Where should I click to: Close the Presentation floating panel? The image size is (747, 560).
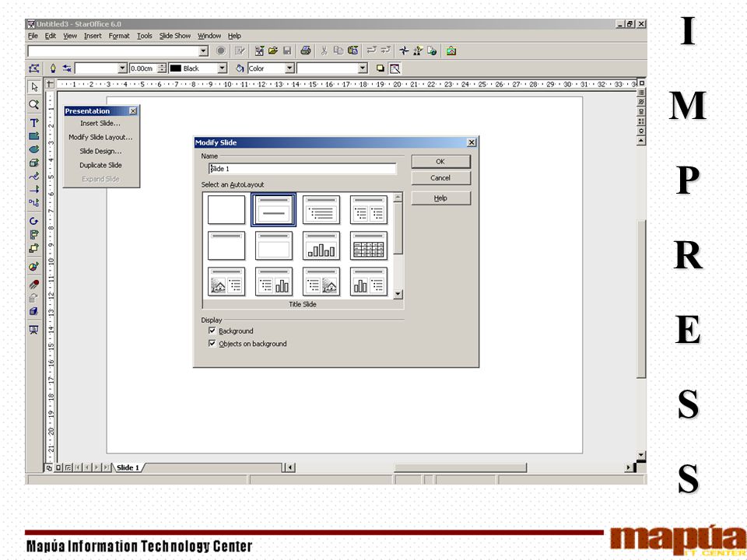point(133,111)
